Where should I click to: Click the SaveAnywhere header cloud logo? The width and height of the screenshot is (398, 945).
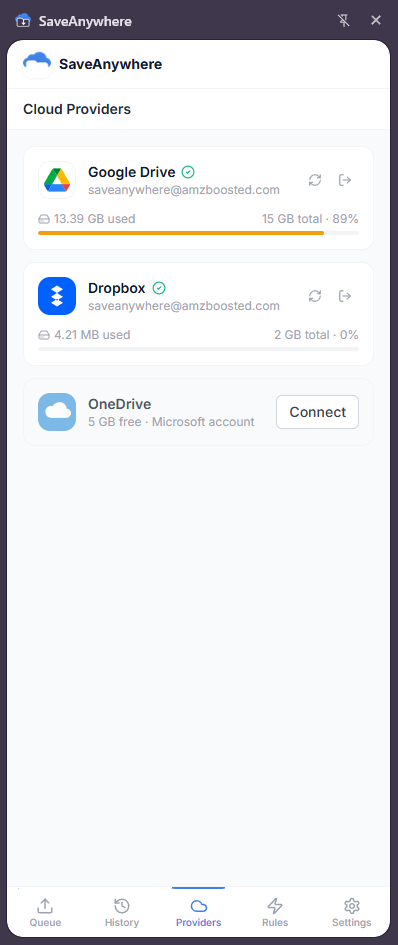click(37, 64)
